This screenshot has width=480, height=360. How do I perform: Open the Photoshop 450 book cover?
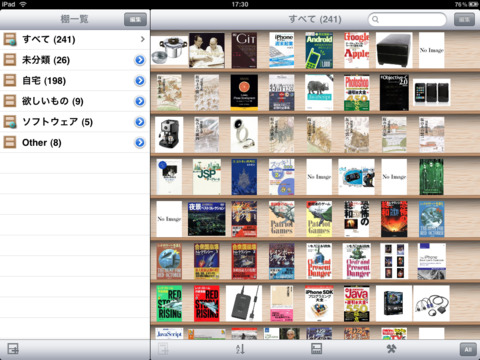[x=357, y=93]
